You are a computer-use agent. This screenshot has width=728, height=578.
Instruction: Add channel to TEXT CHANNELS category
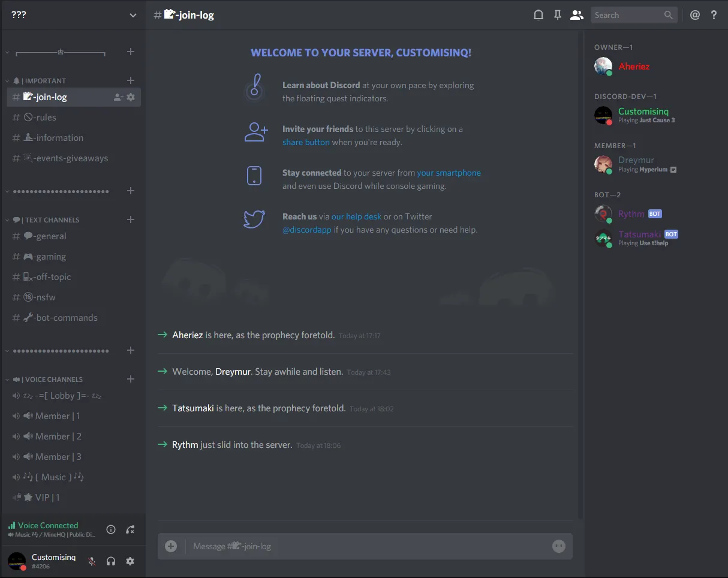(131, 219)
